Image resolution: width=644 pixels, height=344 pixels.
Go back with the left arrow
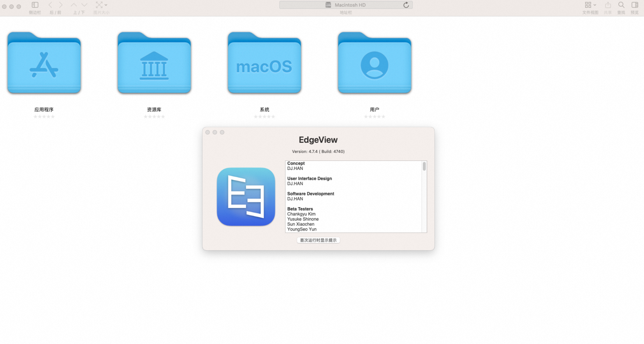click(x=50, y=5)
